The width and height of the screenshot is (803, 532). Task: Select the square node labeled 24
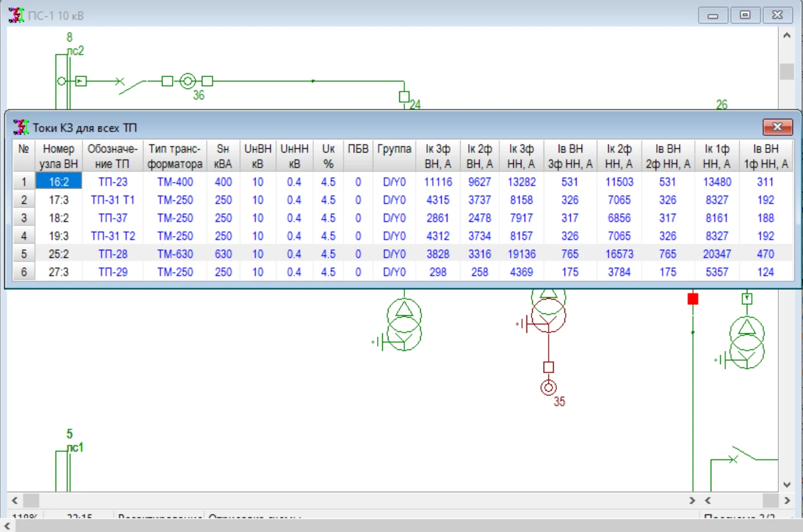[404, 97]
